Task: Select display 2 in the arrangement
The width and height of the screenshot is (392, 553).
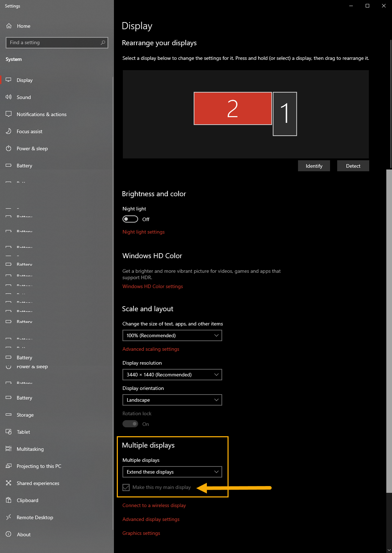Action: (x=233, y=109)
